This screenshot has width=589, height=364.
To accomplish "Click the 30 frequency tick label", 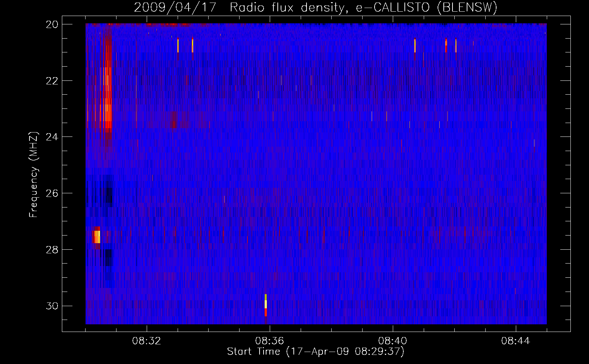I will (52, 306).
